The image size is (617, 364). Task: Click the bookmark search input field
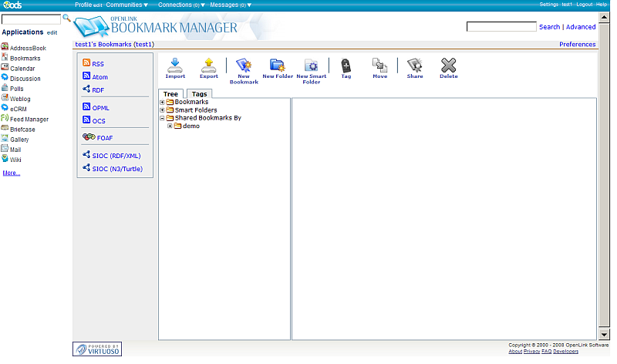click(x=501, y=27)
